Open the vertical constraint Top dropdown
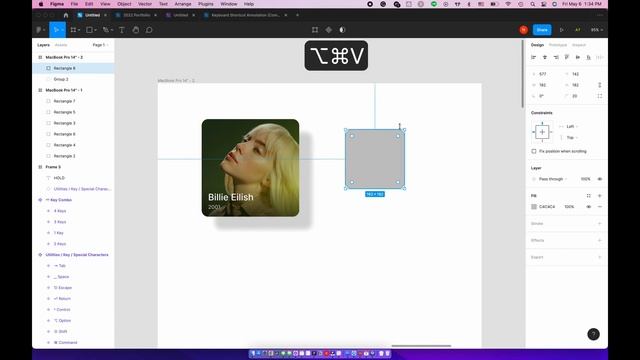 572,138
